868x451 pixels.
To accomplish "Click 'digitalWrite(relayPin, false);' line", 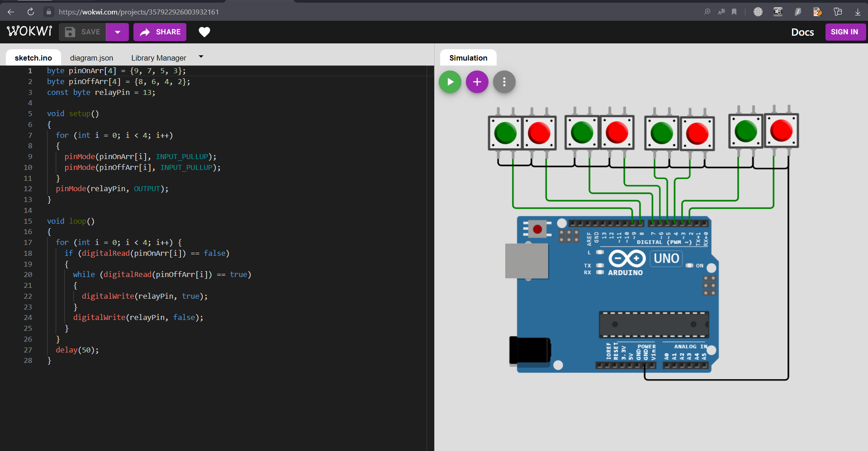I will point(138,317).
